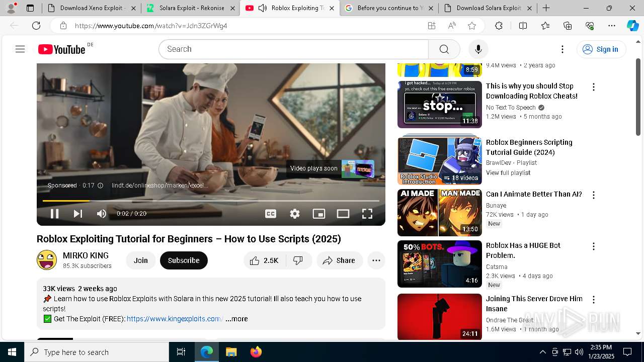Open options for 'Can I Animate Better Than AI?'
This screenshot has height=362, width=644.
point(594,195)
